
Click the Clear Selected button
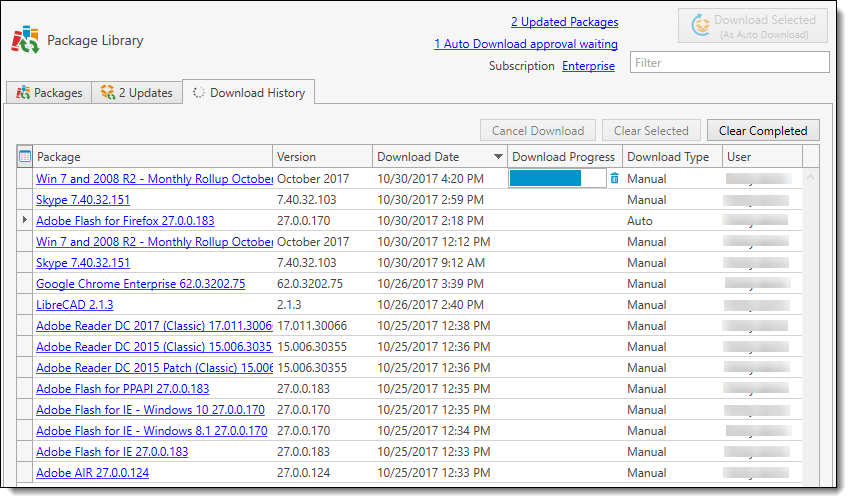[650, 131]
